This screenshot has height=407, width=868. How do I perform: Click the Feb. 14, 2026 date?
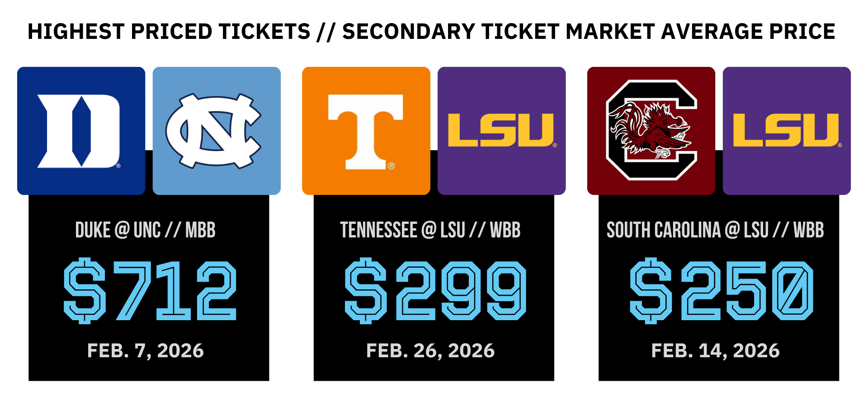(715, 351)
